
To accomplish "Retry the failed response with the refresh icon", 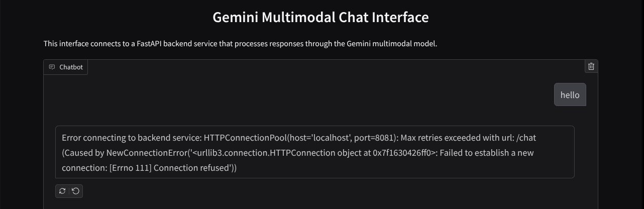I will click(x=62, y=191).
